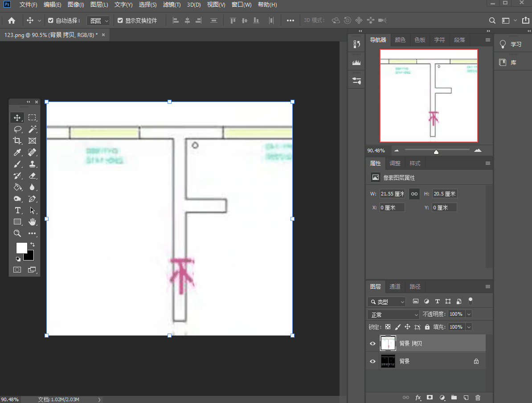532x403 pixels.
Task: Toggle Quick Mask mode
Action: pos(17,270)
